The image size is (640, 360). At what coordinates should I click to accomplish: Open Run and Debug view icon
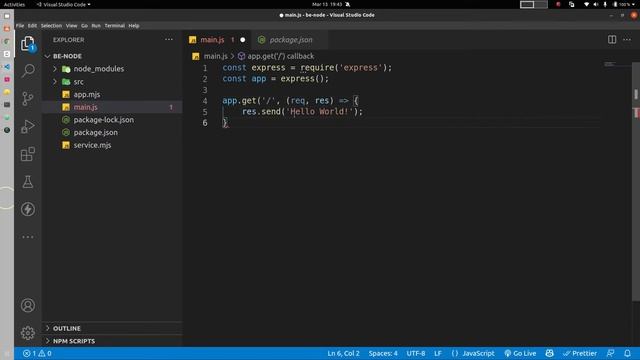click(x=28, y=126)
